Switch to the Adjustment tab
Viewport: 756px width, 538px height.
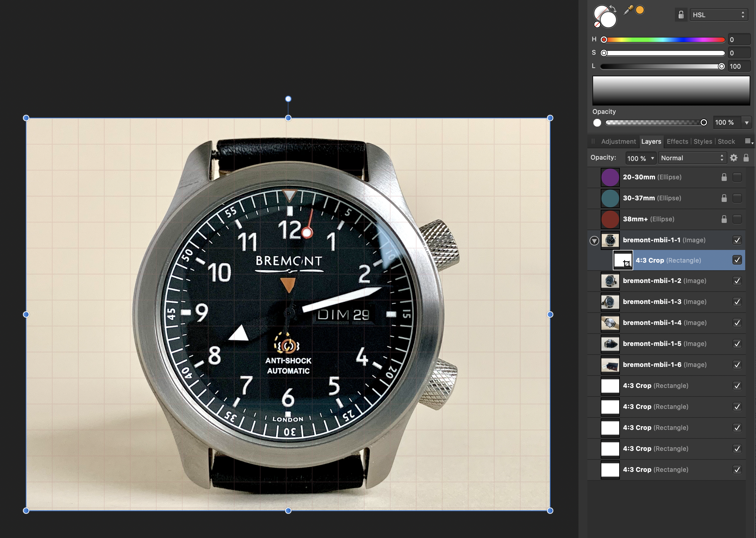point(618,141)
